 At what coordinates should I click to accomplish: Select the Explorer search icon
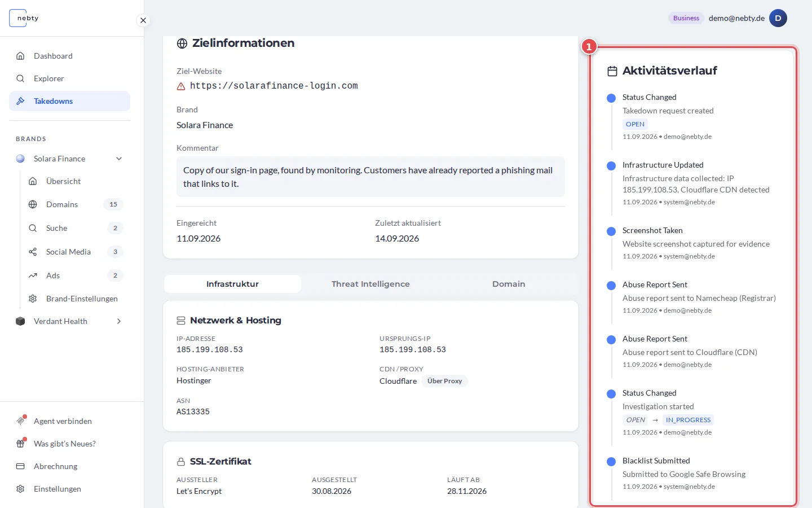pos(20,78)
